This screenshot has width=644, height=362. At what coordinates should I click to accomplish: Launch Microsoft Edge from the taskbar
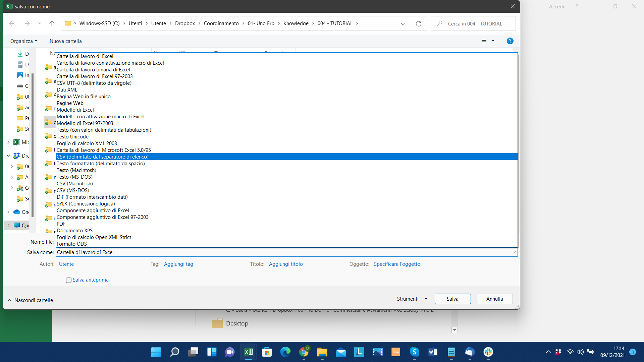(x=285, y=352)
